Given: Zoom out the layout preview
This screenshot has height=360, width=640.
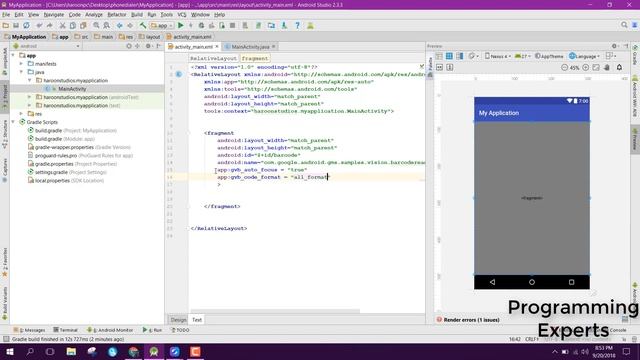Looking at the screenshot, I should pyautogui.click(x=564, y=67).
